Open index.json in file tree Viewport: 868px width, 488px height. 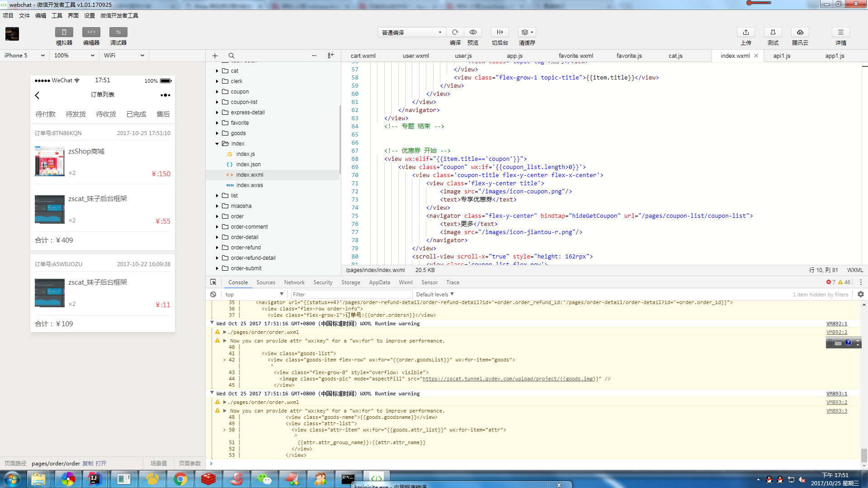(x=248, y=164)
